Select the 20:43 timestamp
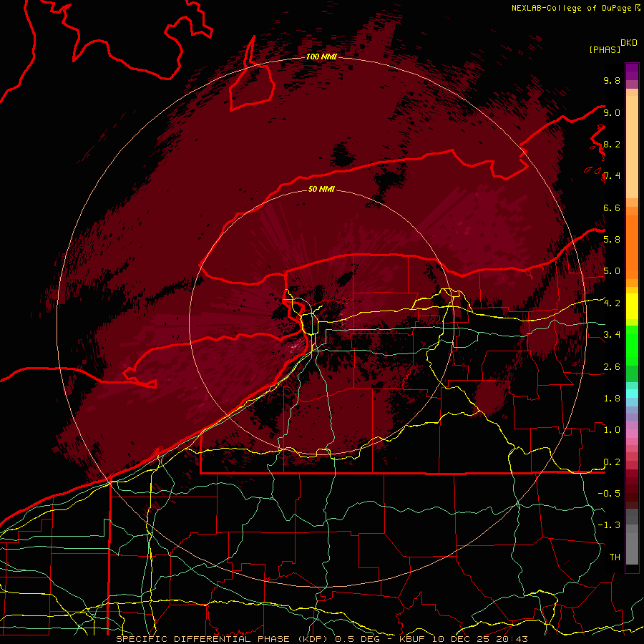Viewport: 644px width, 644px height. pyautogui.click(x=512, y=639)
